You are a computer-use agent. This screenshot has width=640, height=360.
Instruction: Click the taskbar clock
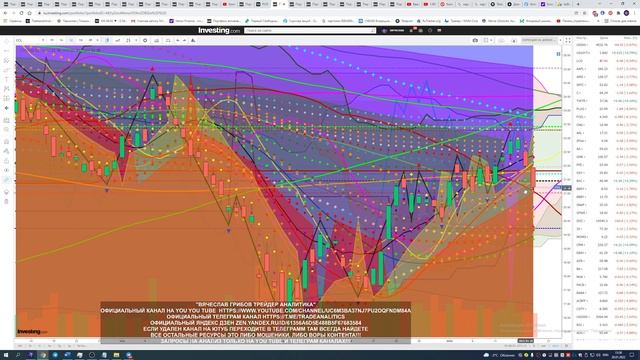coord(618,355)
